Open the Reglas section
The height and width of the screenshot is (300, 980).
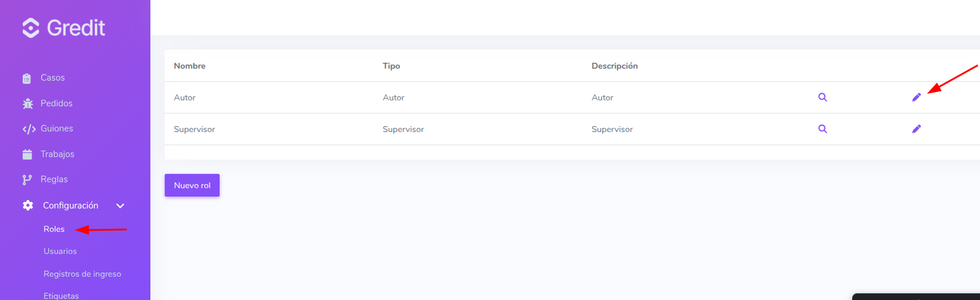(54, 179)
